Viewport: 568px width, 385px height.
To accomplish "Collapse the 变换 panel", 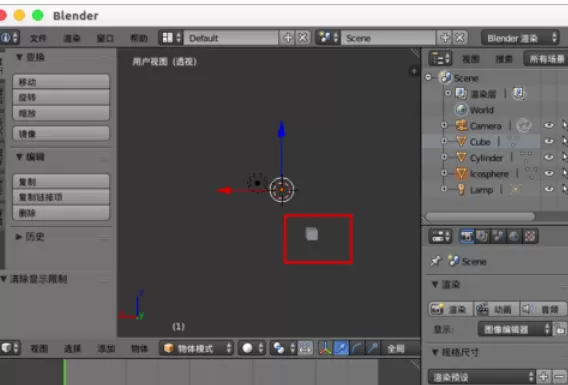I will [x=19, y=57].
